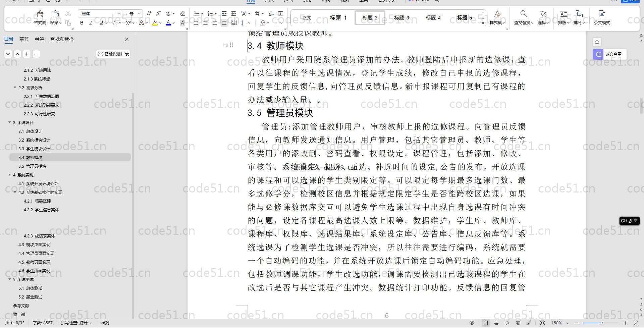Click the Copy icon below the scissors
Screen dimensions: 644x328
(68, 23)
